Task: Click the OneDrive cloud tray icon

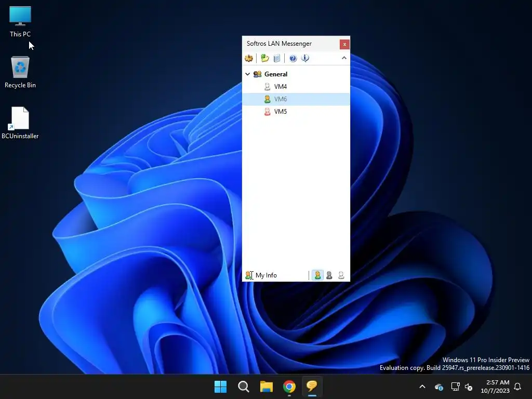Action: tap(438, 387)
